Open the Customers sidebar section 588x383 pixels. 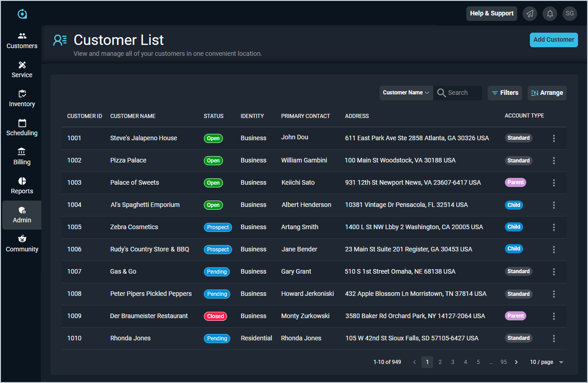point(22,40)
